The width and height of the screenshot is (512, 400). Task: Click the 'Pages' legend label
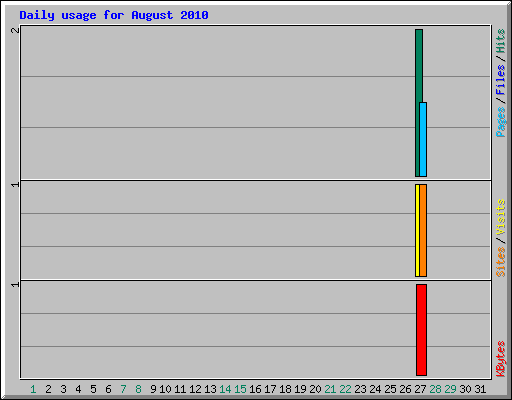click(x=500, y=122)
